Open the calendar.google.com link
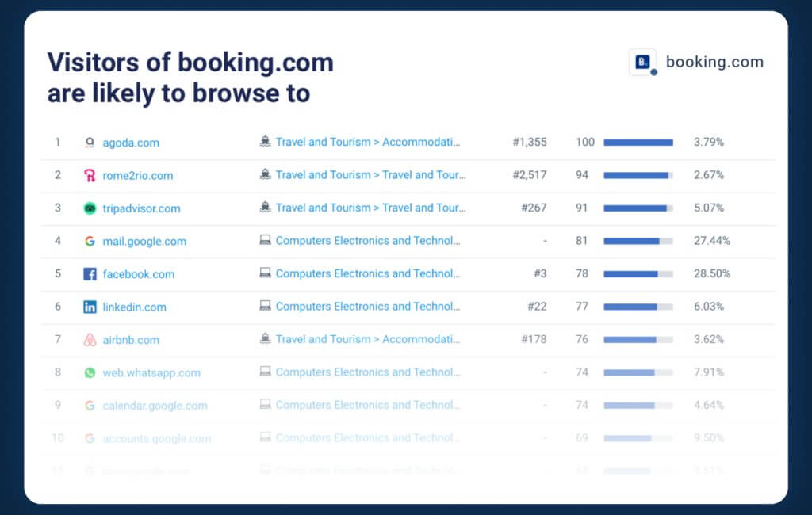The image size is (812, 515). [155, 406]
